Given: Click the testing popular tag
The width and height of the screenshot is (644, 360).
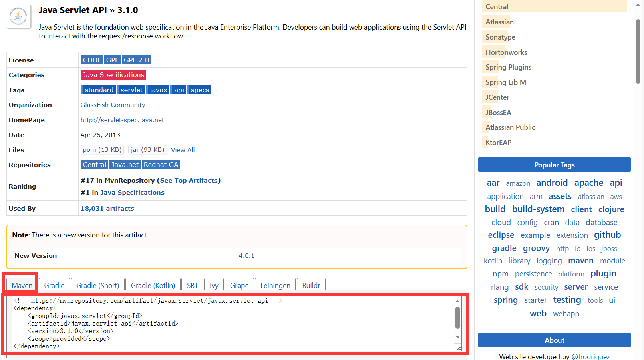Looking at the screenshot, I should click(x=567, y=300).
